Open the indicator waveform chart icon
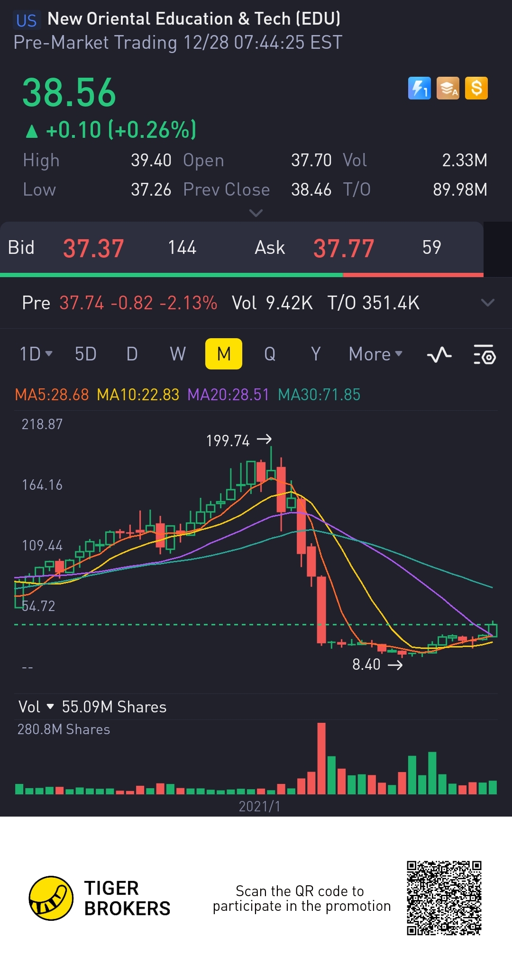 (439, 354)
